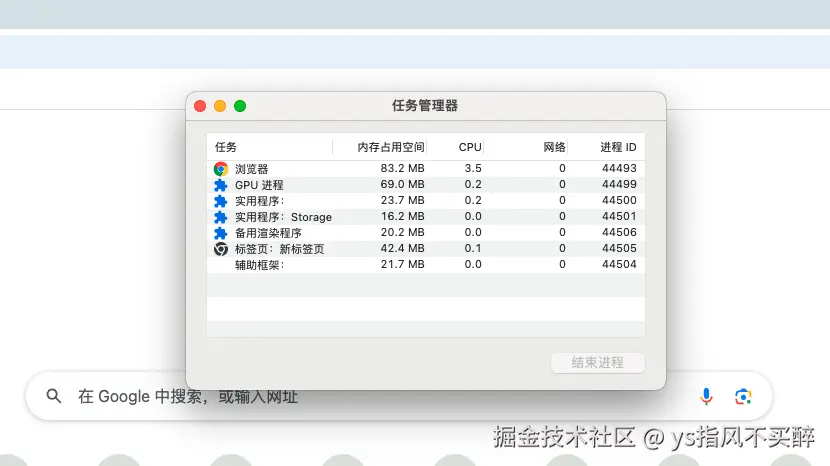
Task: Click the puzzle icon beside 实用程序: Storage
Action: (220, 217)
